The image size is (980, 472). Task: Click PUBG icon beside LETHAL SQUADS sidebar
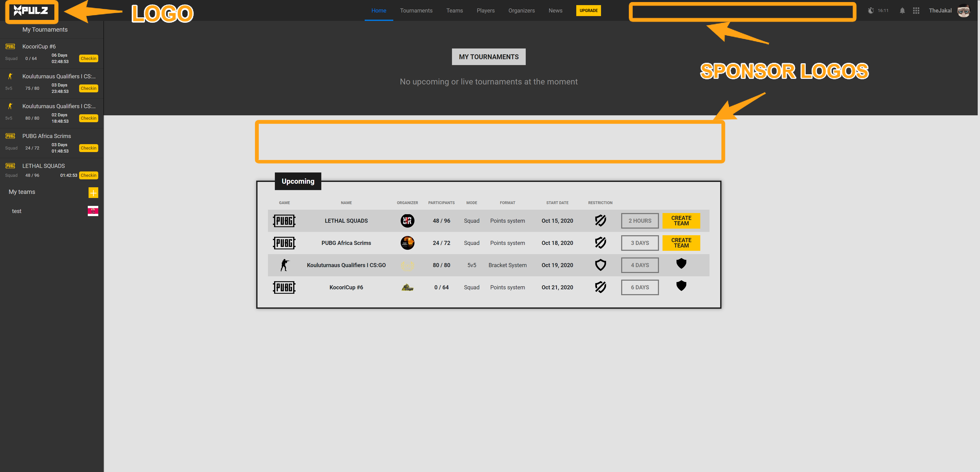point(10,166)
